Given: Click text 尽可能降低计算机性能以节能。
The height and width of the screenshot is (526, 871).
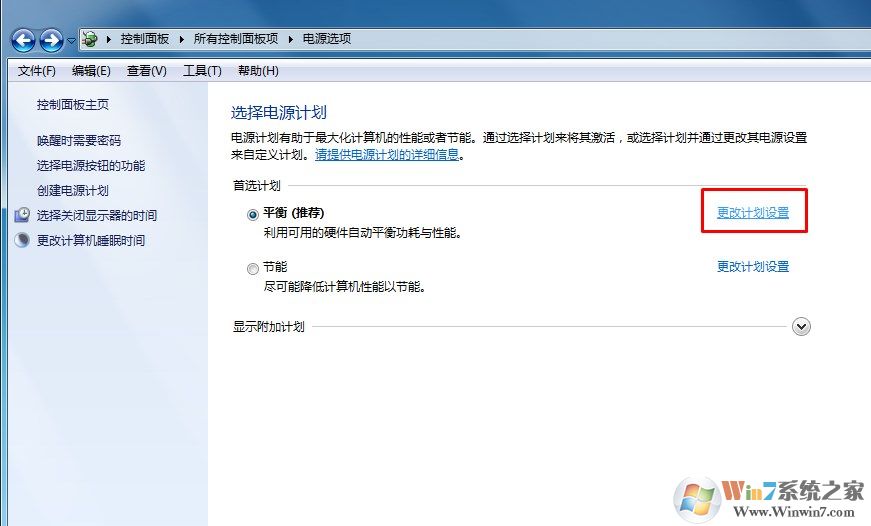Looking at the screenshot, I should 344,287.
